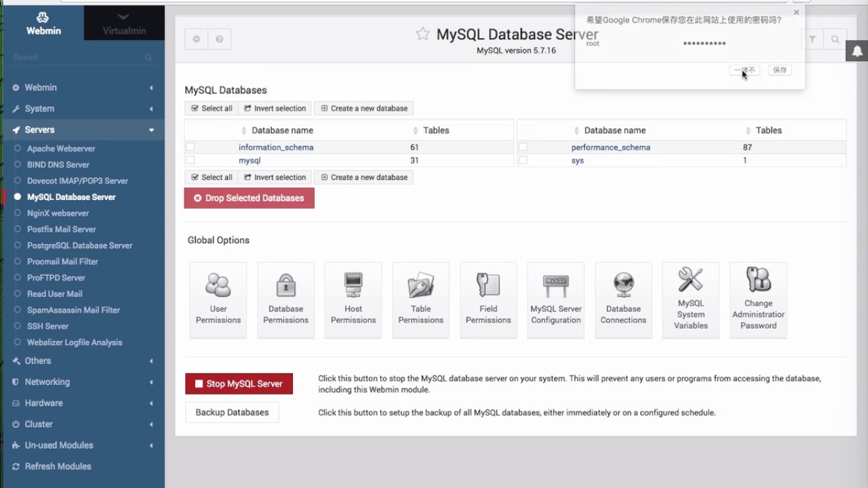The height and width of the screenshot is (488, 868).
Task: Open Procmail Mail Filter in sidebar
Action: [x=62, y=262]
